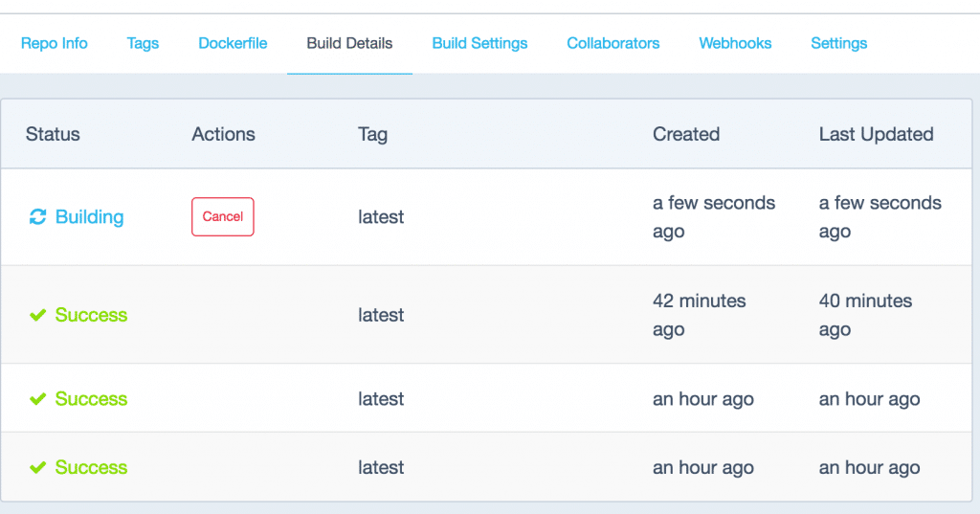Screen dimensions: 980x514
Task: Switch to the Tags tab
Action: pyautogui.click(x=143, y=43)
